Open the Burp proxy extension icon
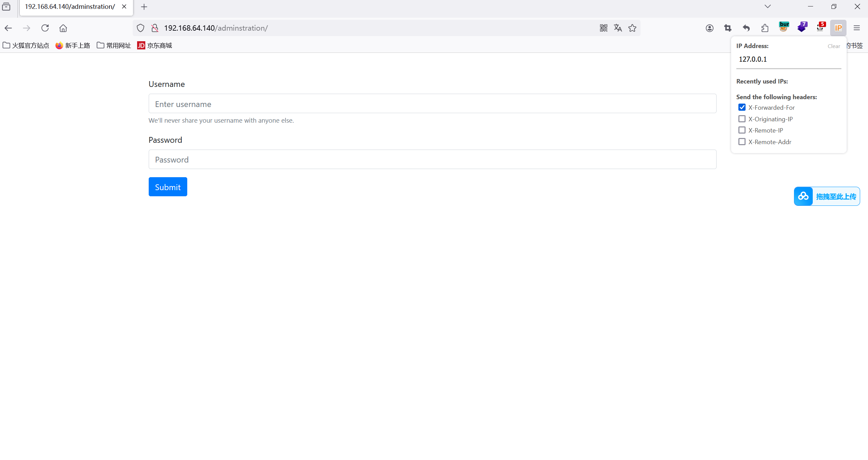This screenshot has height=460, width=868. click(x=784, y=27)
